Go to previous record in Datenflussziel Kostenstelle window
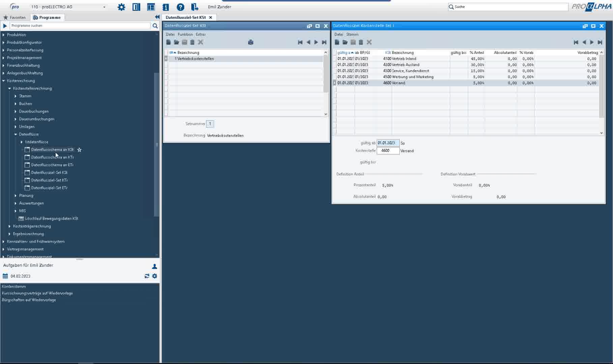Viewport: 613px width, 364px height. [584, 42]
